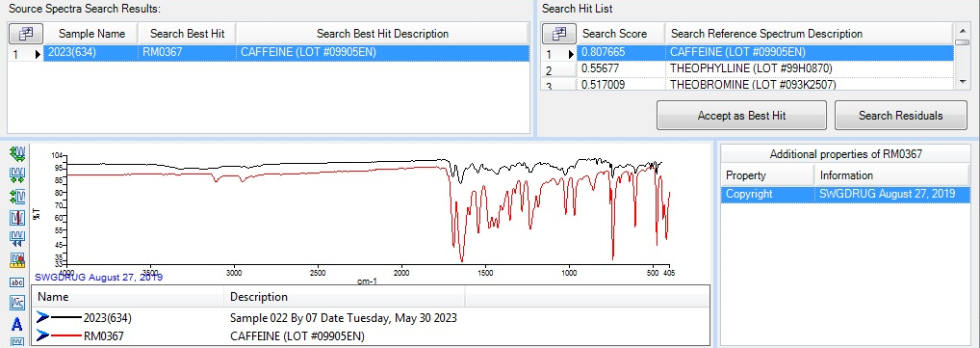
Task: Select CAFFEINE description in Source Spectra table
Action: pyautogui.click(x=382, y=53)
